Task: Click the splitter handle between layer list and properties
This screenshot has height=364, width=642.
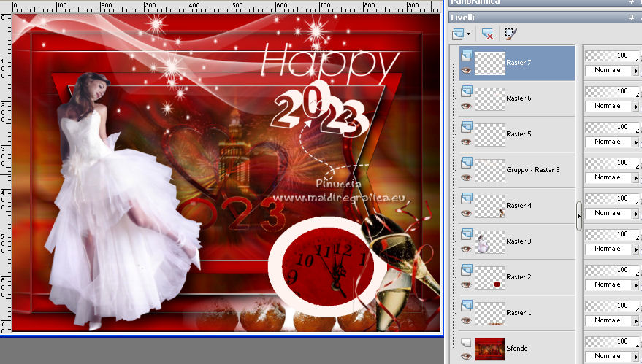Action: click(579, 215)
